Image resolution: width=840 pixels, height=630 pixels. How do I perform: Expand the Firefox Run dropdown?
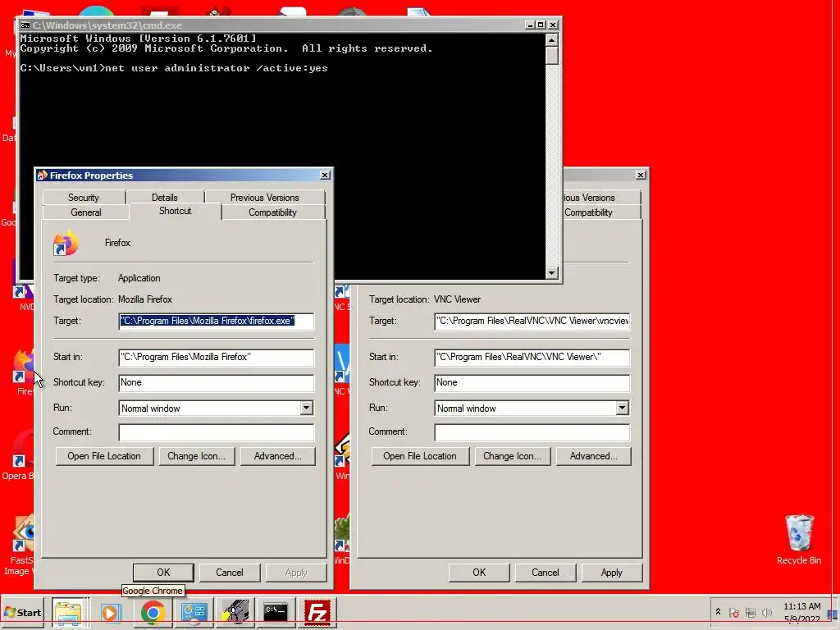coord(306,409)
